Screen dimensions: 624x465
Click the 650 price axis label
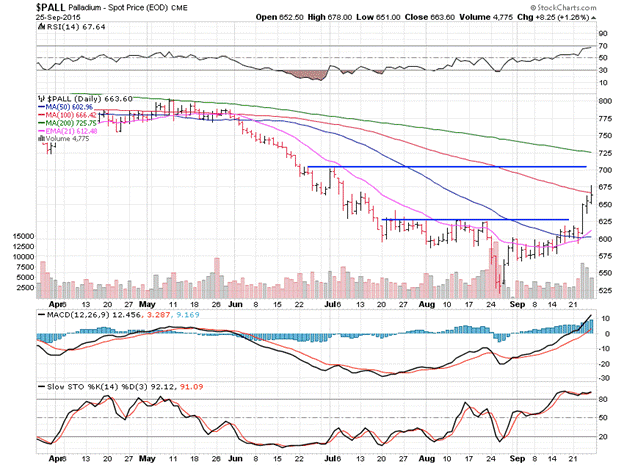pos(605,204)
